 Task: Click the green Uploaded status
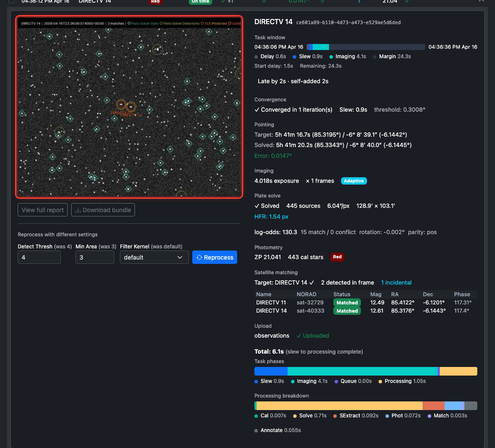click(313, 335)
